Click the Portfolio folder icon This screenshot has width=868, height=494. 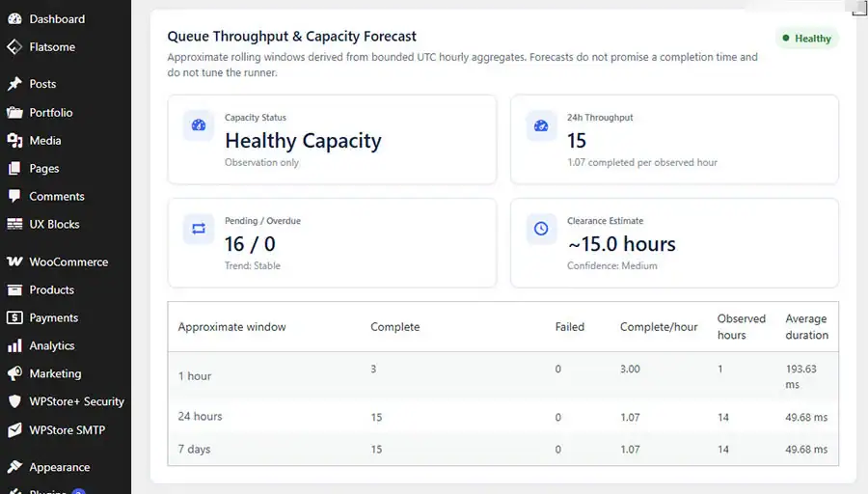pyautogui.click(x=14, y=113)
